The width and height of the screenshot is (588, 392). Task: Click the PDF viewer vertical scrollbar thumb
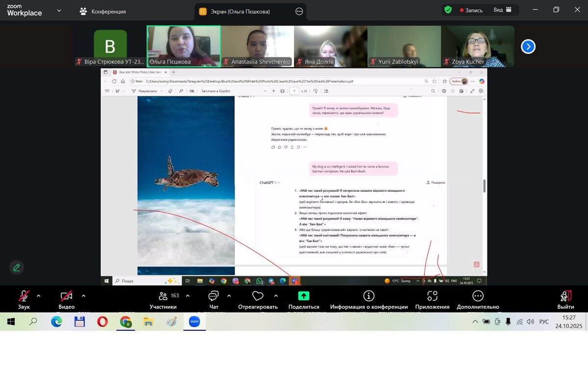485,186
